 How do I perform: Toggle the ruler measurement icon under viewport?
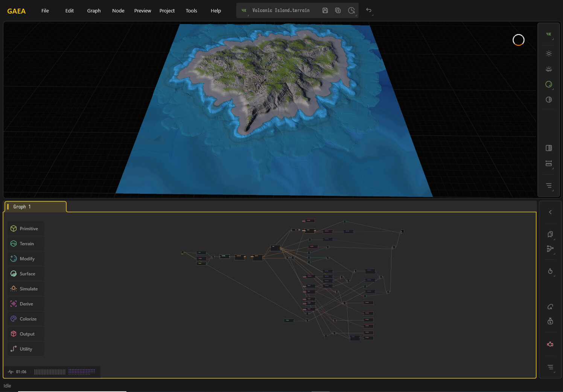coord(548,164)
